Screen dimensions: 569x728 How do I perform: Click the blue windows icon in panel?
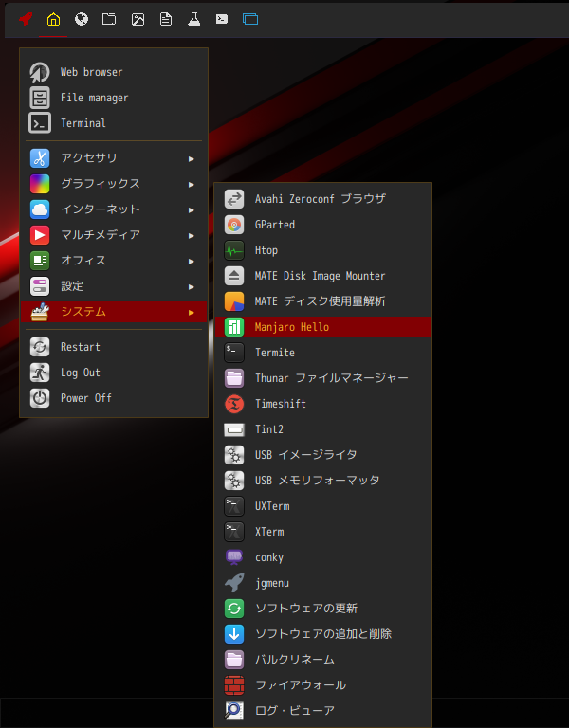click(x=250, y=19)
